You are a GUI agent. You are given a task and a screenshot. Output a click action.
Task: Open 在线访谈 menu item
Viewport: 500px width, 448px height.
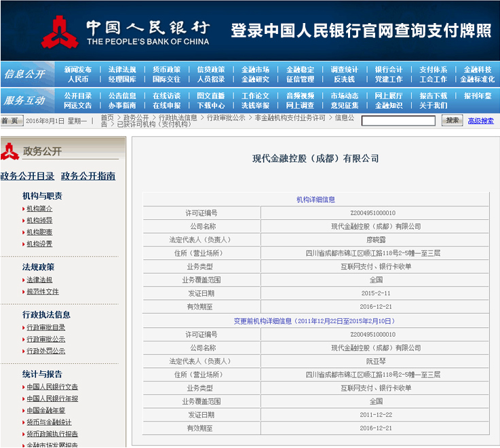point(166,96)
